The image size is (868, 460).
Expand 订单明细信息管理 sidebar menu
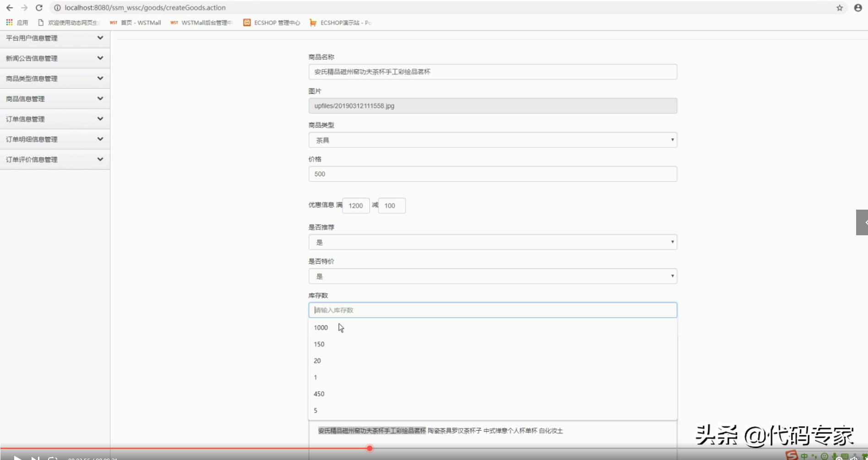tap(55, 139)
